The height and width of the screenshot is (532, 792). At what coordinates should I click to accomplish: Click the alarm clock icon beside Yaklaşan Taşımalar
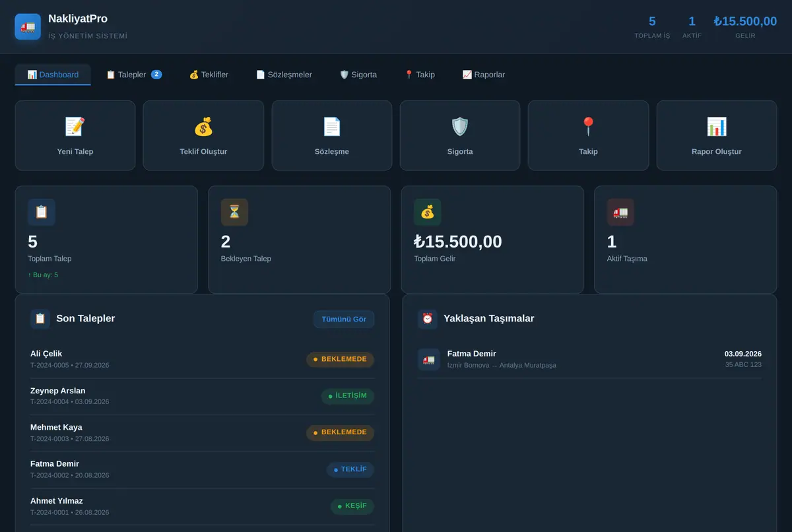(x=428, y=319)
